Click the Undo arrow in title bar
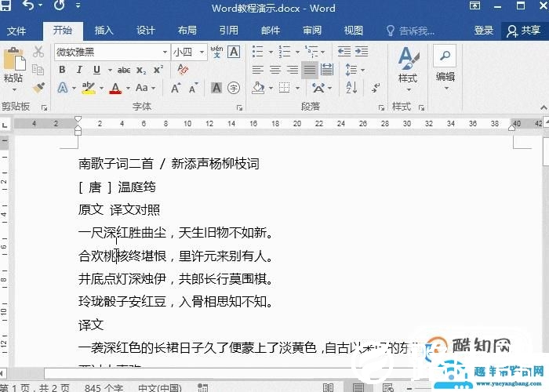 28,6
